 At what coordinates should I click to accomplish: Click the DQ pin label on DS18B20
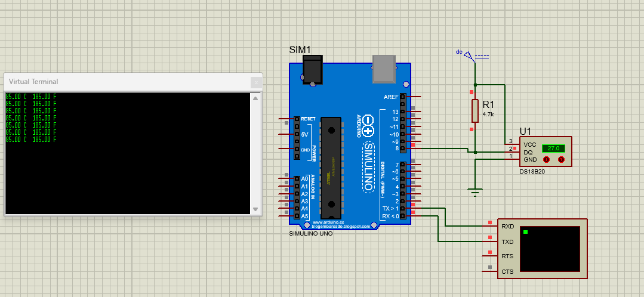tap(528, 152)
